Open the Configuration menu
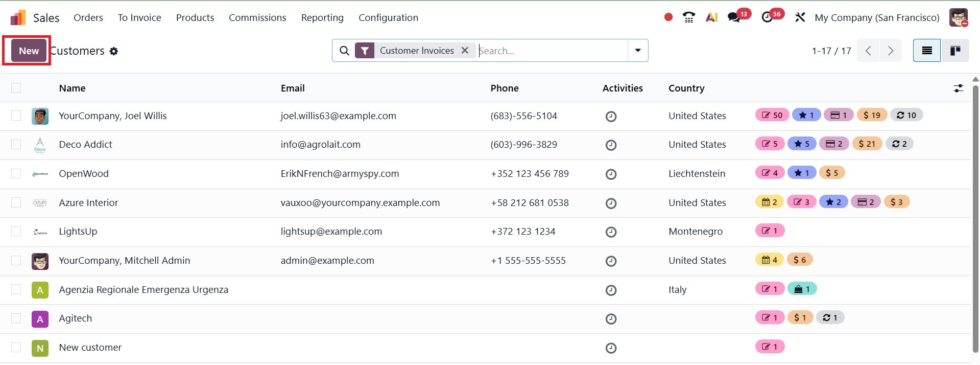Viewport: 980px width, 365px height. (388, 17)
